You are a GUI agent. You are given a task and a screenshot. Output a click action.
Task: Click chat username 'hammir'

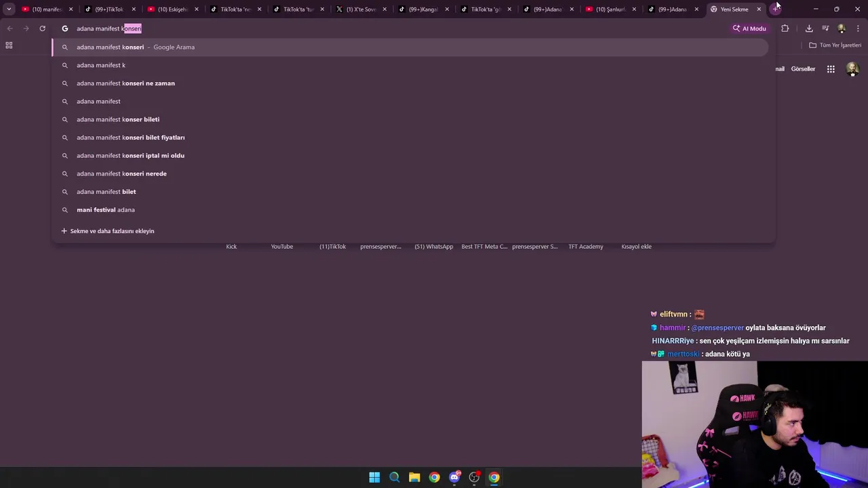point(673,328)
